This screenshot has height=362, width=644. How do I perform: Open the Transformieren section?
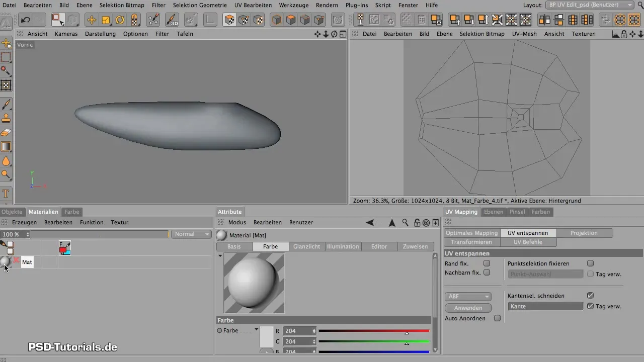471,242
